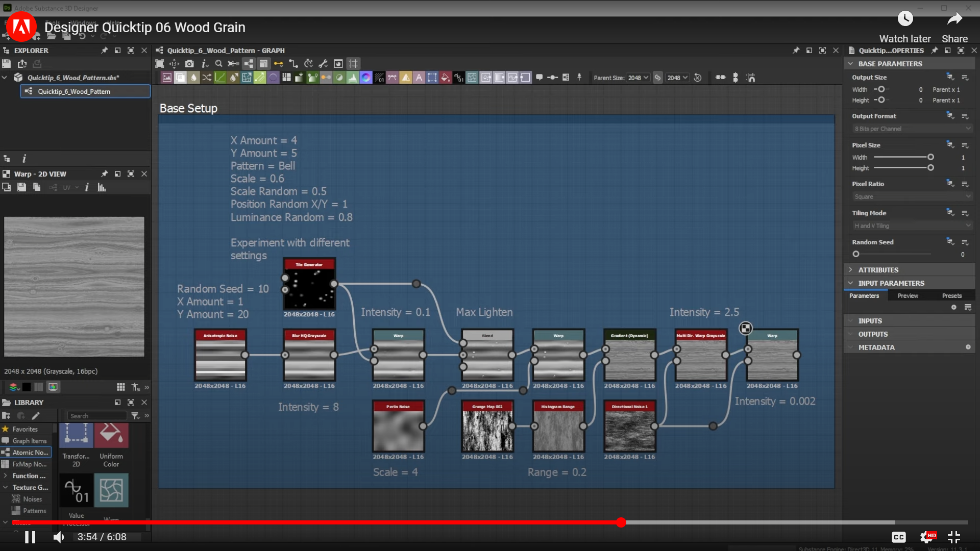Open the 8 Bits per Channel dropdown
The image size is (980, 551).
click(912, 129)
